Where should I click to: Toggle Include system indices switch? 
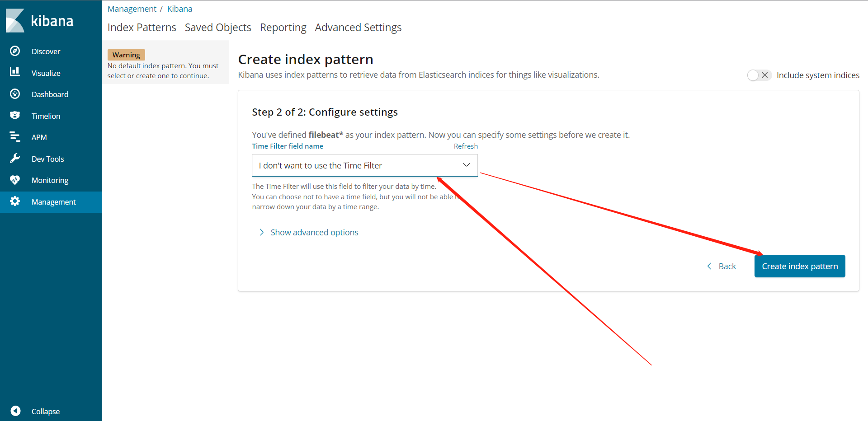pyautogui.click(x=759, y=75)
